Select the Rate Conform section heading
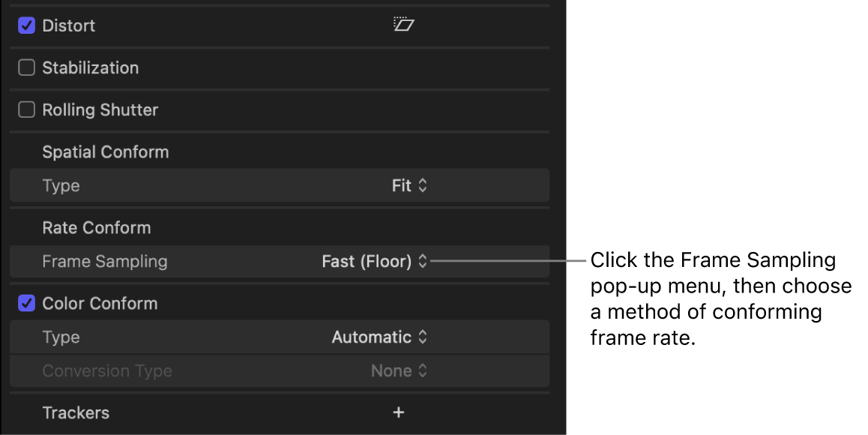 tap(96, 227)
